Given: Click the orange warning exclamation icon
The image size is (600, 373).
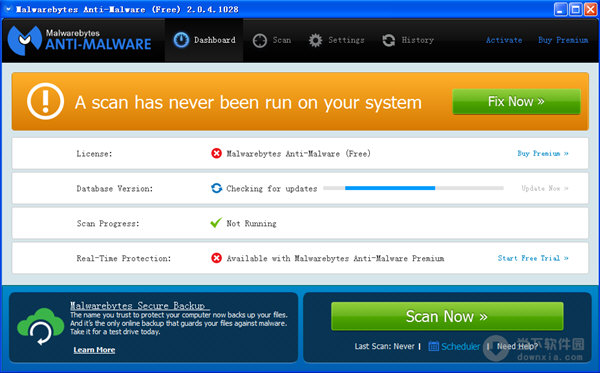Looking at the screenshot, I should [45, 101].
